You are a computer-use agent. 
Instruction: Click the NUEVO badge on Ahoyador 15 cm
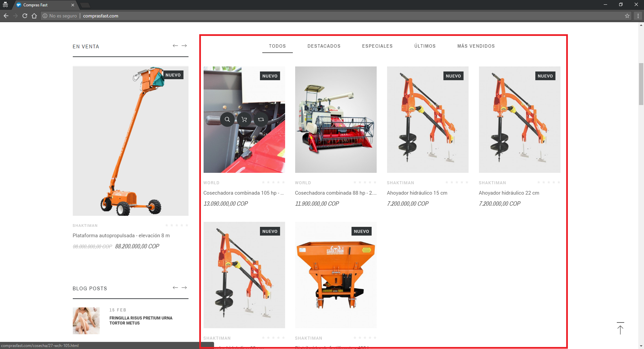pyautogui.click(x=453, y=76)
